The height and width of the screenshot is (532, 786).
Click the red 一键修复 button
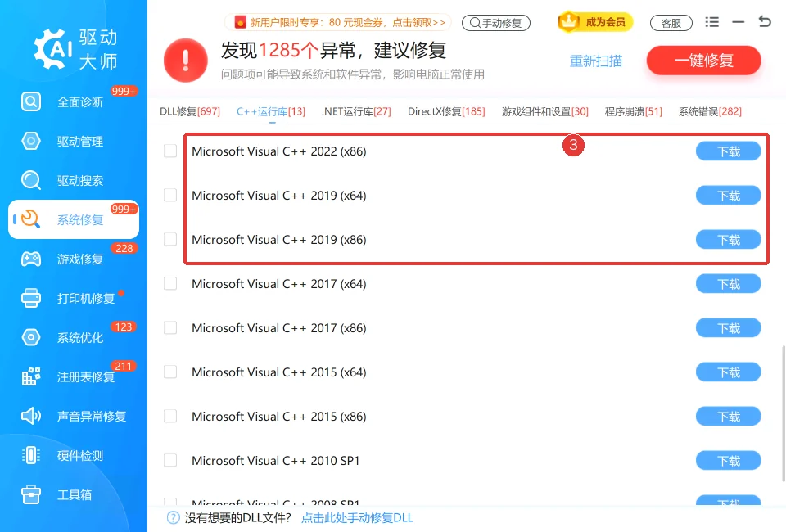click(x=704, y=61)
